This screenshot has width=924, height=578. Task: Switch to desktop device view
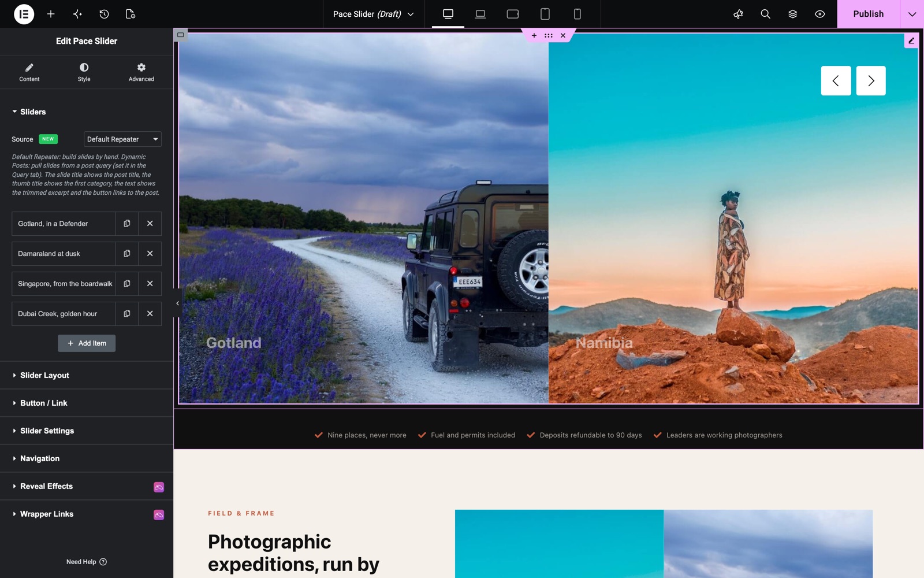click(448, 14)
